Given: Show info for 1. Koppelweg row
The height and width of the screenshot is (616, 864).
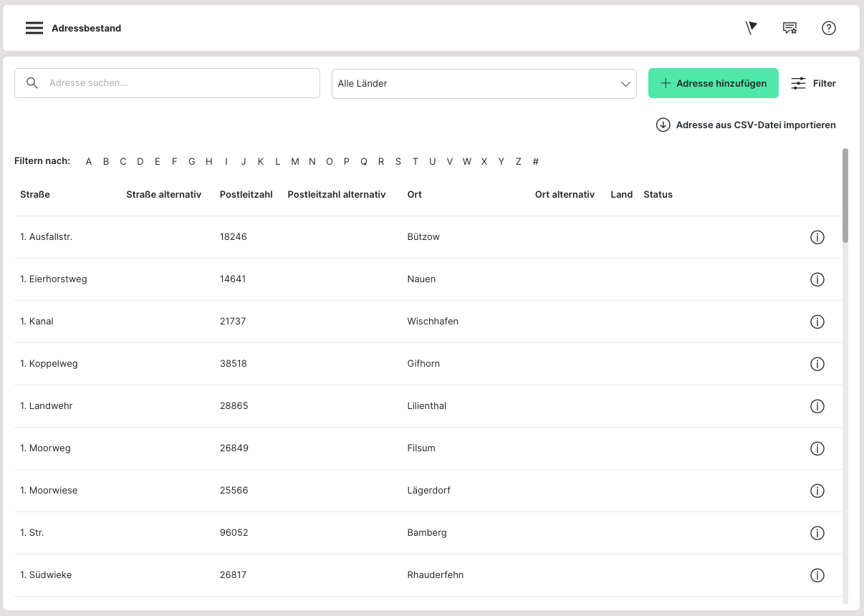Looking at the screenshot, I should (x=817, y=364).
